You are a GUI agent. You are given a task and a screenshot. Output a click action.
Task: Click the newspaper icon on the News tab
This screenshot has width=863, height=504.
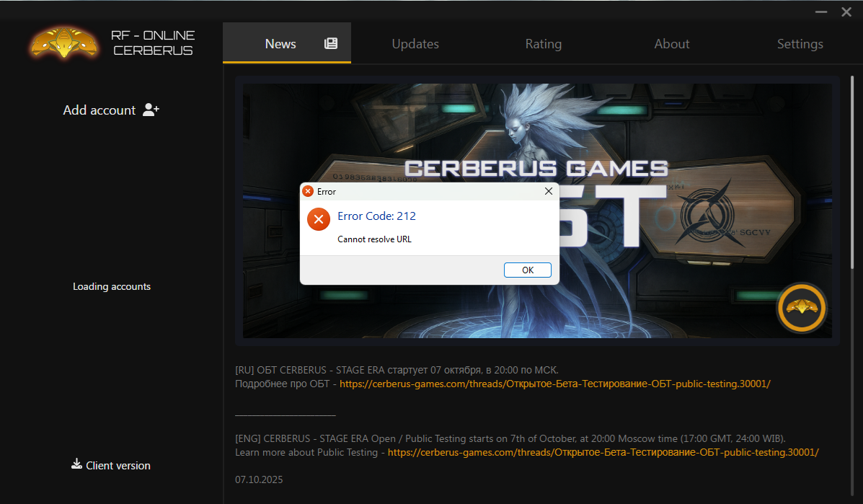(331, 43)
